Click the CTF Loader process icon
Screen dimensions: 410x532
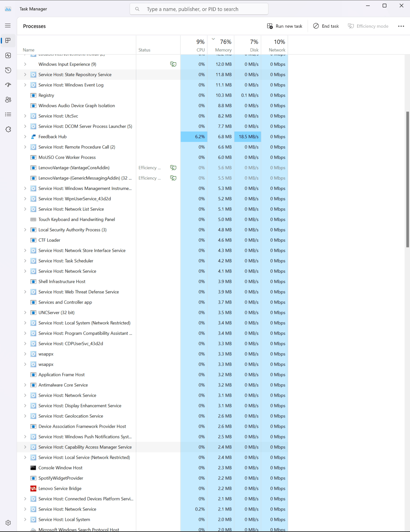tap(33, 240)
